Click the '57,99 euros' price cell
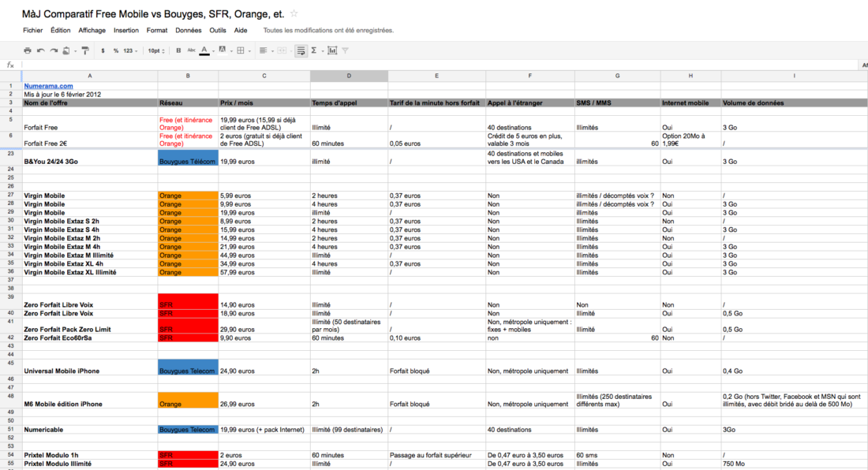The height and width of the screenshot is (470, 868). coord(264,272)
